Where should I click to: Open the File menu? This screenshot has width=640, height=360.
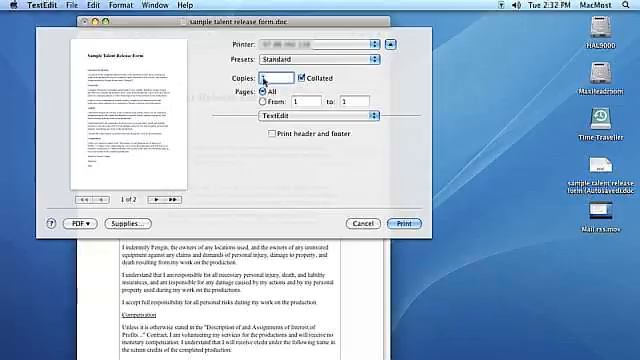point(72,5)
